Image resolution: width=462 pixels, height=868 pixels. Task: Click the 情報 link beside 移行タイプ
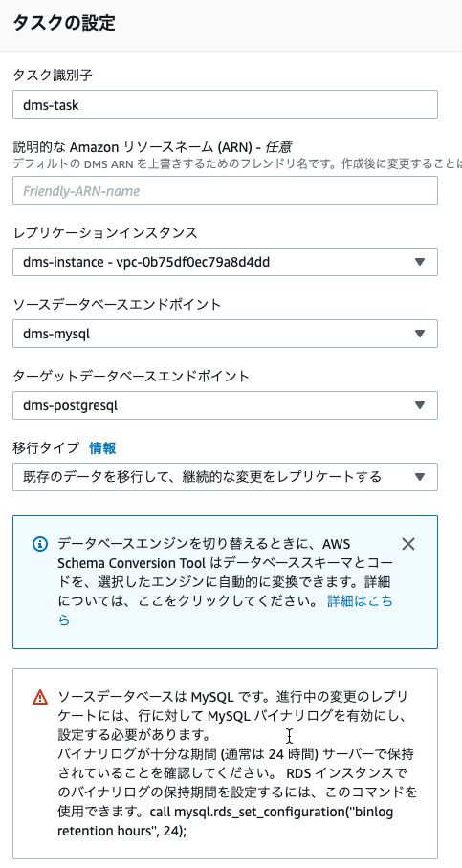(102, 448)
